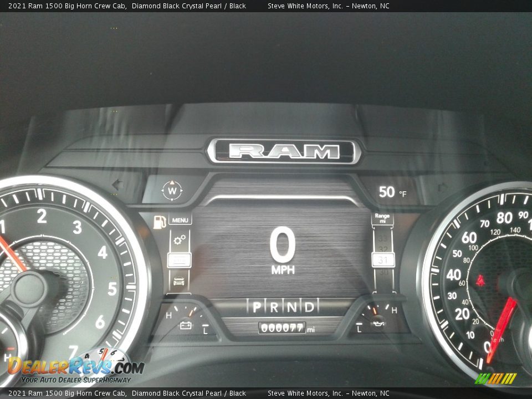This screenshot has width=532, height=399.
Task: Select the D gear indicator
Action: coord(309,307)
